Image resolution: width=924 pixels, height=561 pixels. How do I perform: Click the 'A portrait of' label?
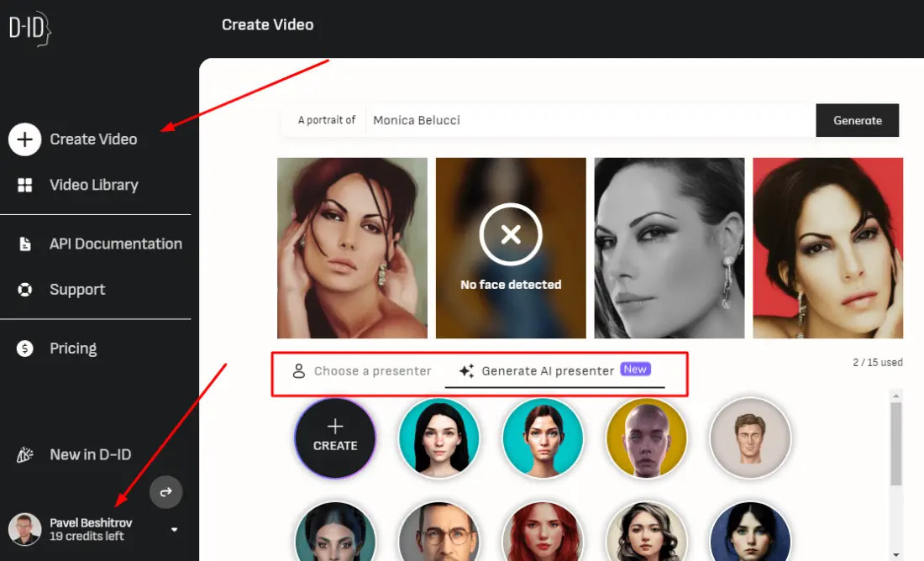pyautogui.click(x=327, y=120)
